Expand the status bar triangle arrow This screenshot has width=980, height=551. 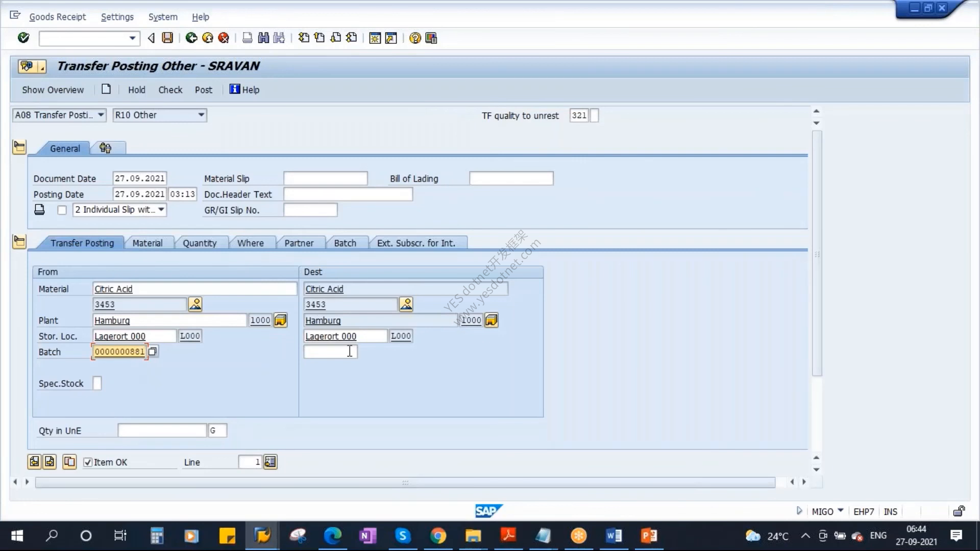pyautogui.click(x=799, y=511)
